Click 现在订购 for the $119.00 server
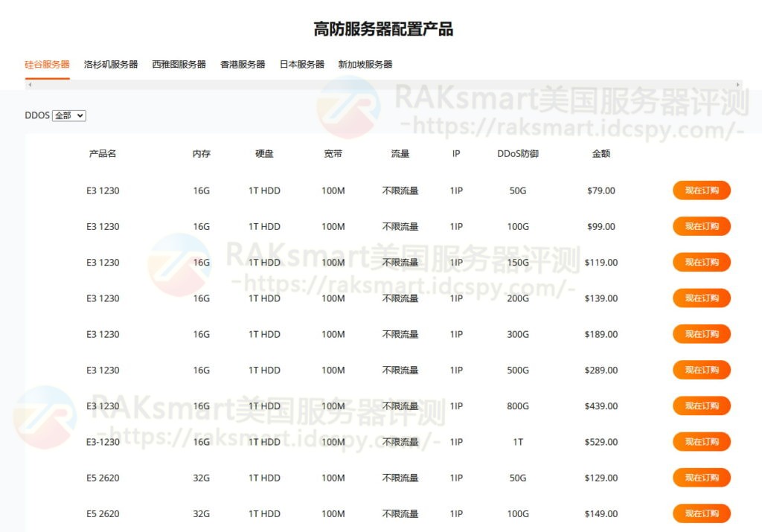This screenshot has height=532, width=762. click(x=700, y=262)
